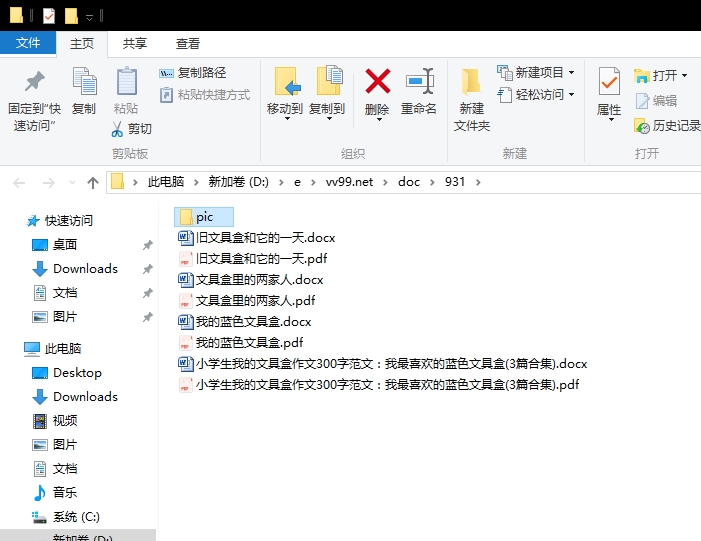Click doc breadcrumb segment
Image resolution: width=701 pixels, height=541 pixels.
(409, 182)
